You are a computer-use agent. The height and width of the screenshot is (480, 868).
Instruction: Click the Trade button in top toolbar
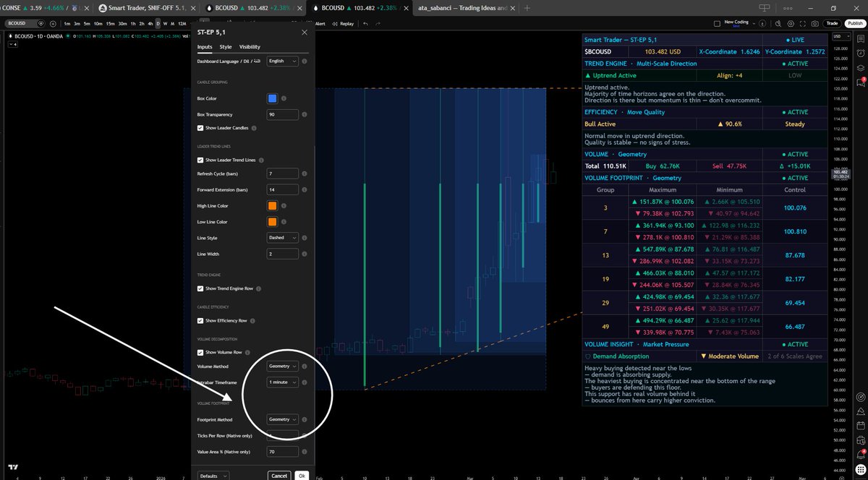[x=832, y=24]
